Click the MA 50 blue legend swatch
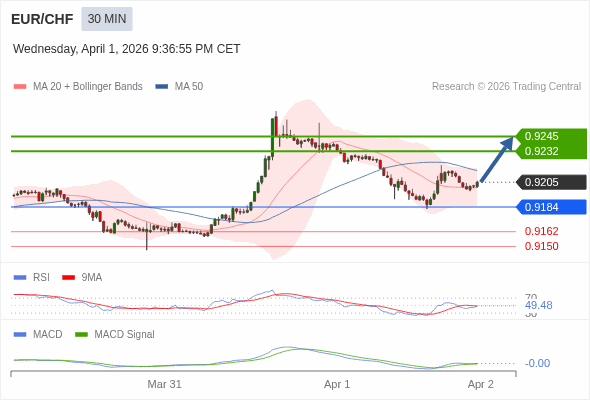 pyautogui.click(x=162, y=87)
